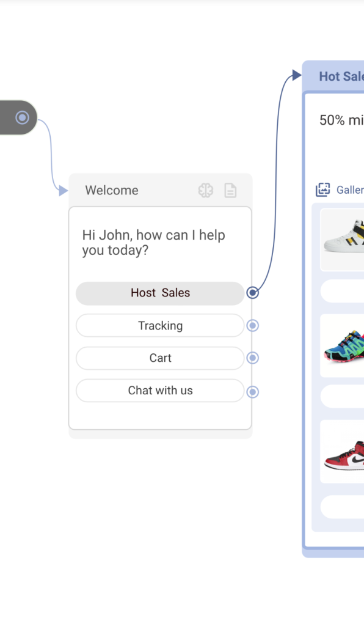Click the document icon in Welcome header
364x626 pixels.
tap(230, 191)
